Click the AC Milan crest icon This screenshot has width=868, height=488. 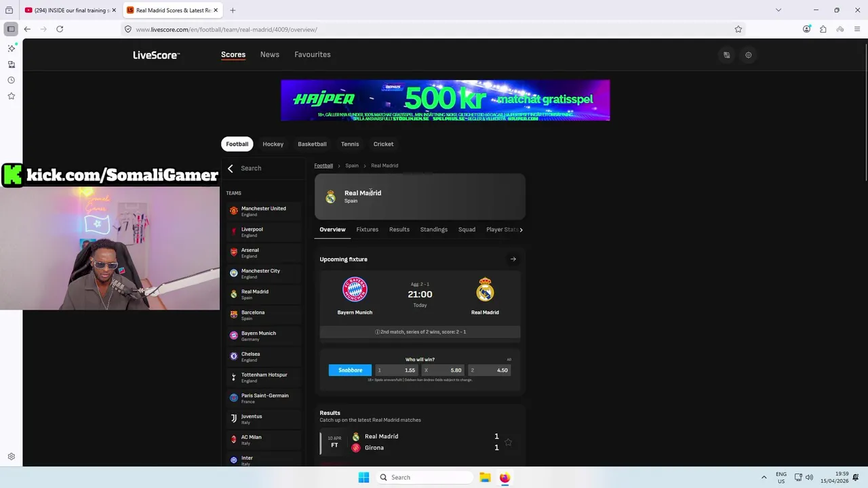[234, 439]
